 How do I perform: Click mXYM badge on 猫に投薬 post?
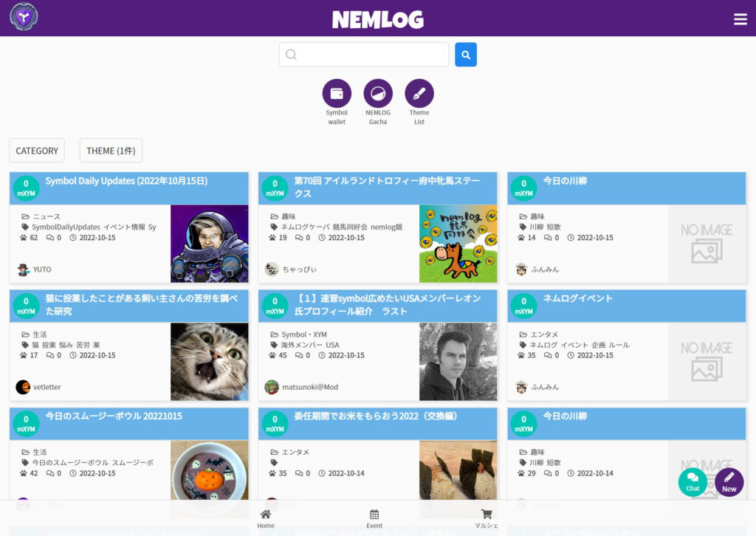pos(26,306)
